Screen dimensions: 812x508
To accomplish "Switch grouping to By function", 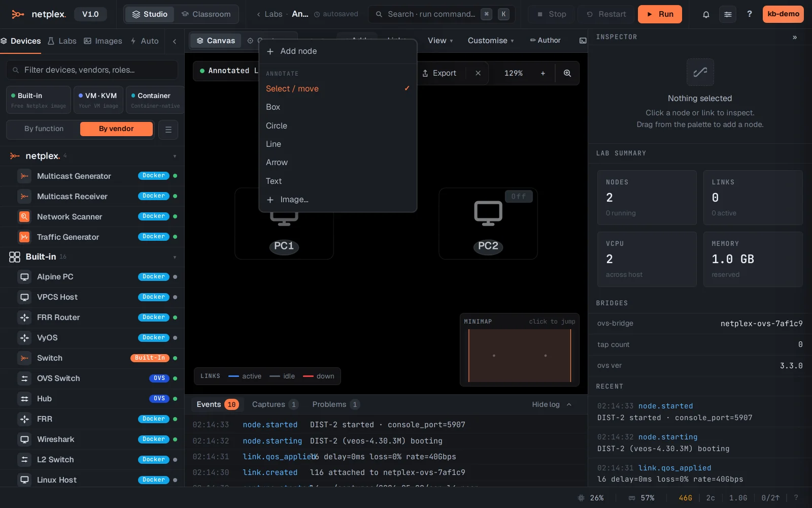I will [44, 129].
